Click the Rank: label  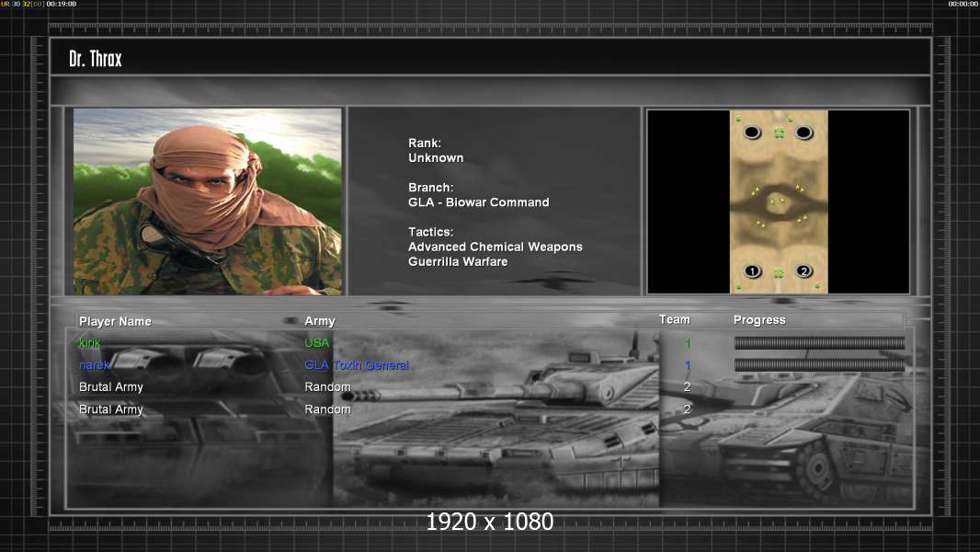425,144
